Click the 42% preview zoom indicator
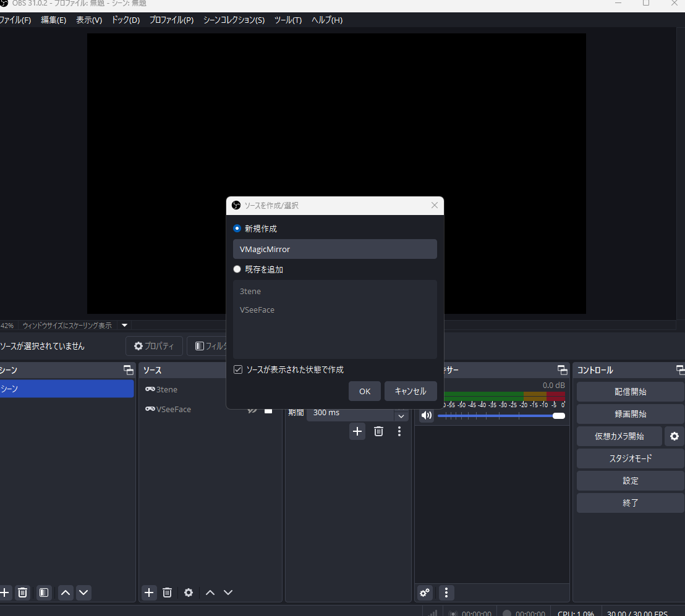Screen dimensions: 685x616 click(7, 326)
